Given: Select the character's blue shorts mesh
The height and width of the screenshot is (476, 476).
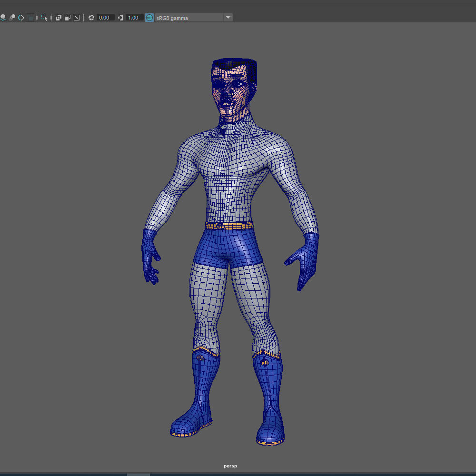Looking at the screenshot, I should coord(228,248).
